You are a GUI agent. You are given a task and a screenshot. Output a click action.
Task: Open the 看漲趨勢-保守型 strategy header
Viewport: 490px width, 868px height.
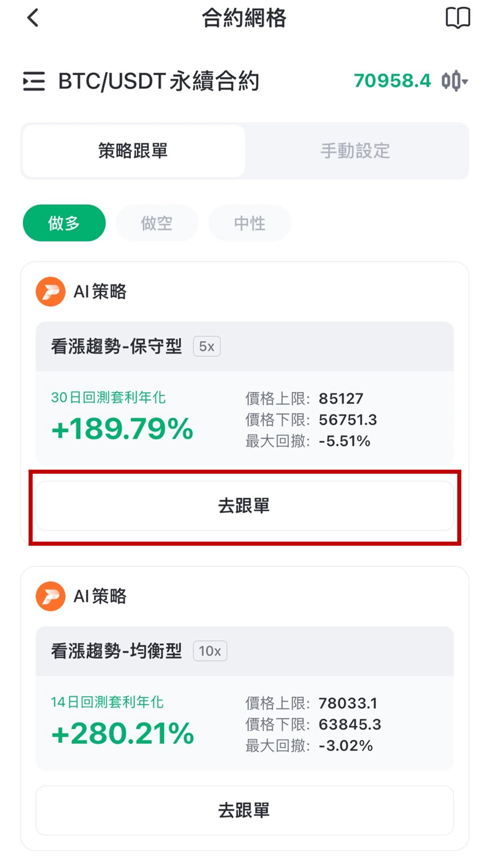click(x=245, y=346)
